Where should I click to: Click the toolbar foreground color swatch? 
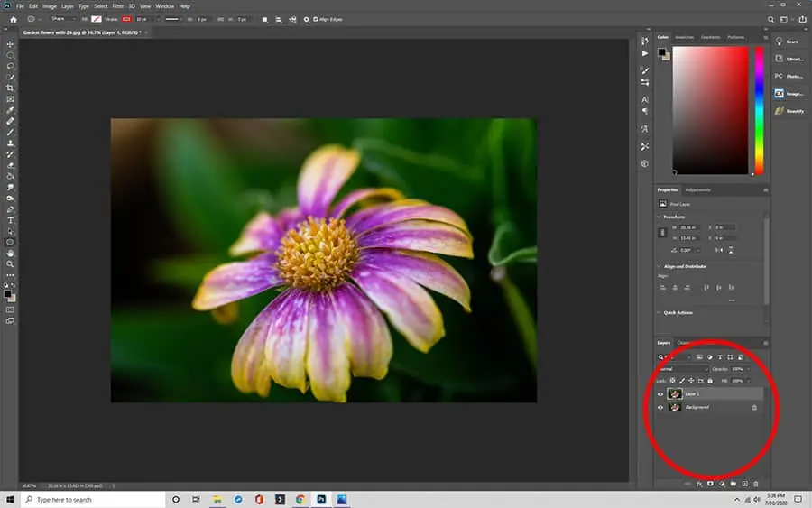pyautogui.click(x=7, y=293)
